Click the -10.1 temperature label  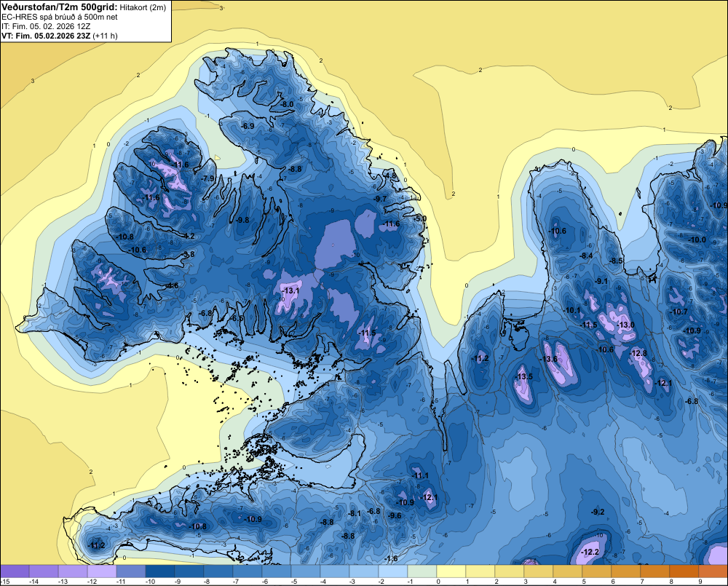click(572, 310)
